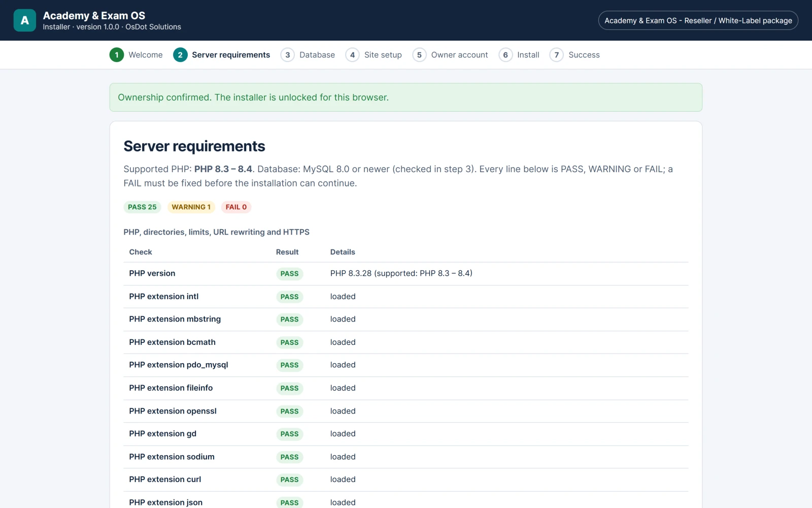Open the Install step label
The height and width of the screenshot is (508, 812).
pos(528,55)
